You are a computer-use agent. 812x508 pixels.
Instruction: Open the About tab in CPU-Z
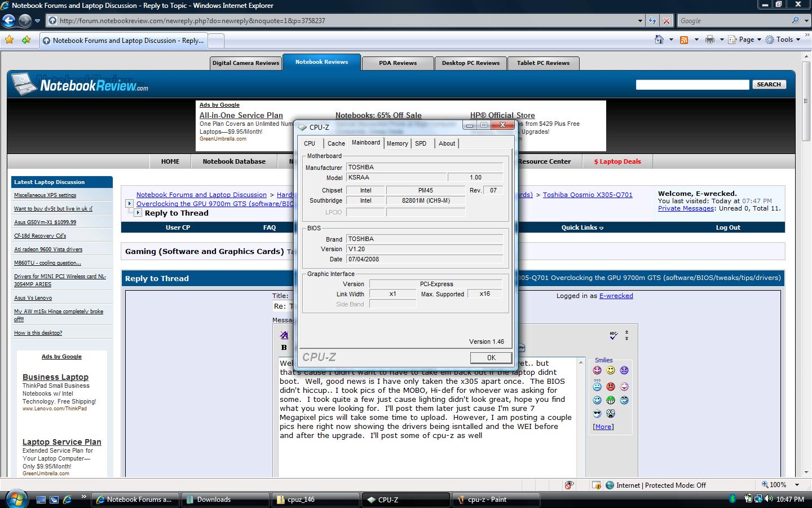point(447,143)
